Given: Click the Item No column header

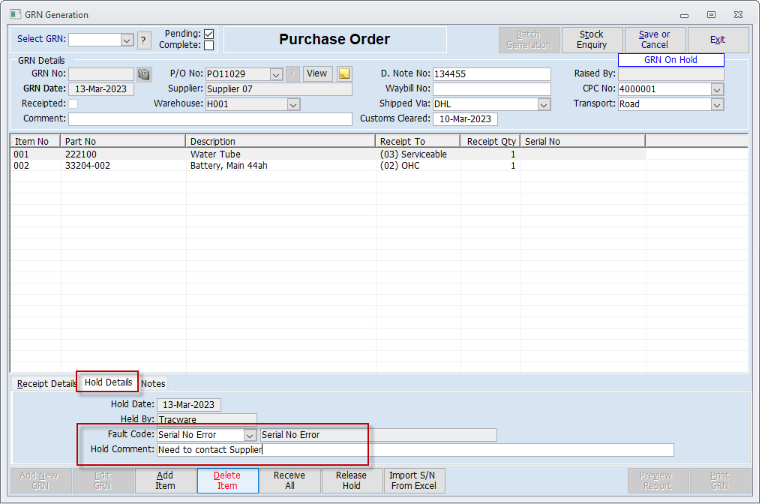Looking at the screenshot, I should point(35,142).
